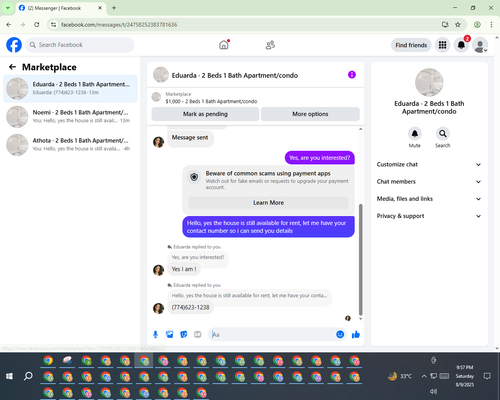Expand Media, files and links section
Screen dimensions: 500x400
(x=429, y=199)
